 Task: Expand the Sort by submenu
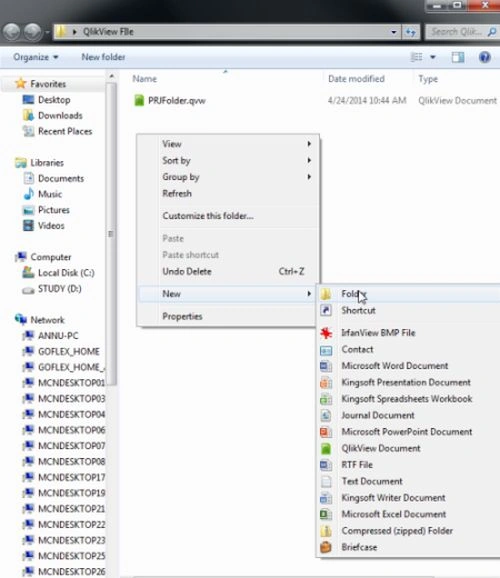tap(309, 160)
